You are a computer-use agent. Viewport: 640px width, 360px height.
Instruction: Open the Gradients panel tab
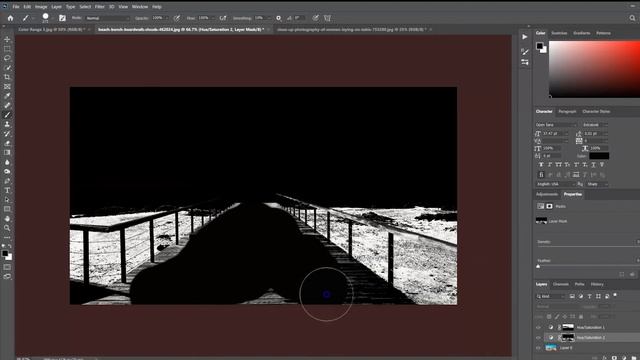click(x=581, y=33)
